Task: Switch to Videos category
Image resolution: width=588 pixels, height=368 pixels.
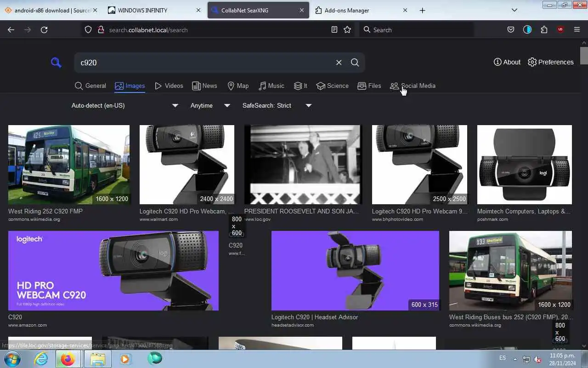Action: click(x=169, y=86)
